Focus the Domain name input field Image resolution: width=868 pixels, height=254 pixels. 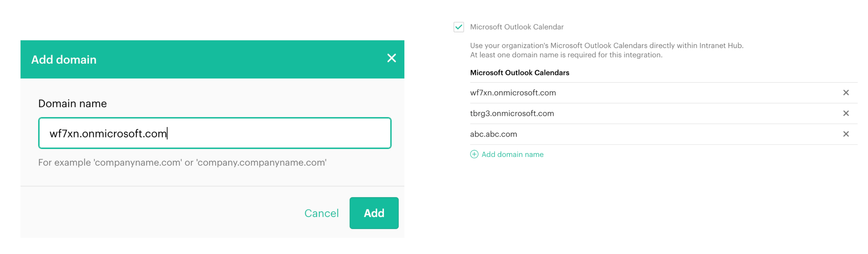[215, 133]
